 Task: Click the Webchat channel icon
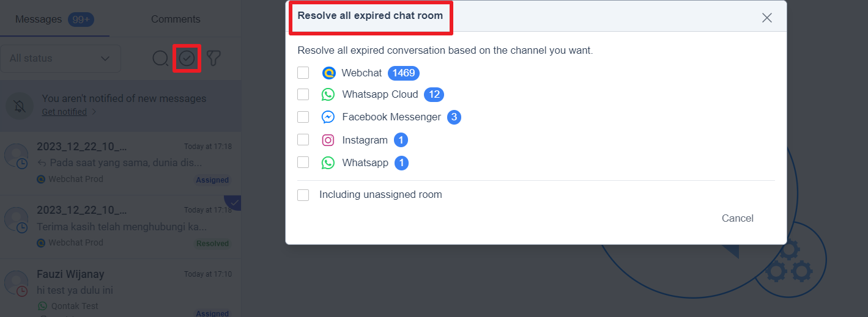328,73
